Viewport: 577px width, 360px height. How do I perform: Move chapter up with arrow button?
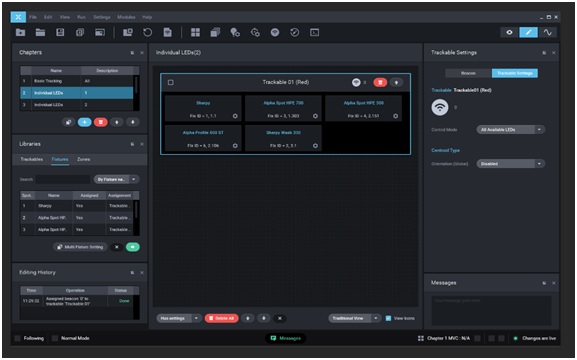click(117, 122)
